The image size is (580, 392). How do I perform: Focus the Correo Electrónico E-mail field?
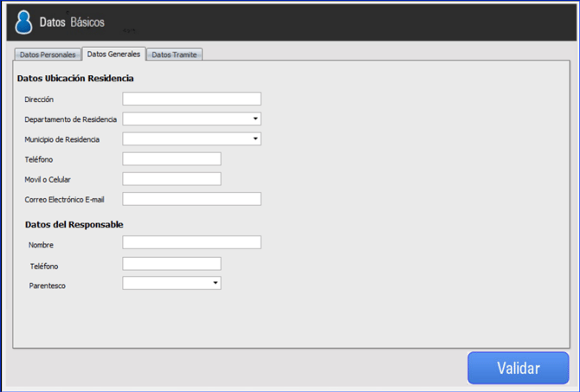click(191, 199)
